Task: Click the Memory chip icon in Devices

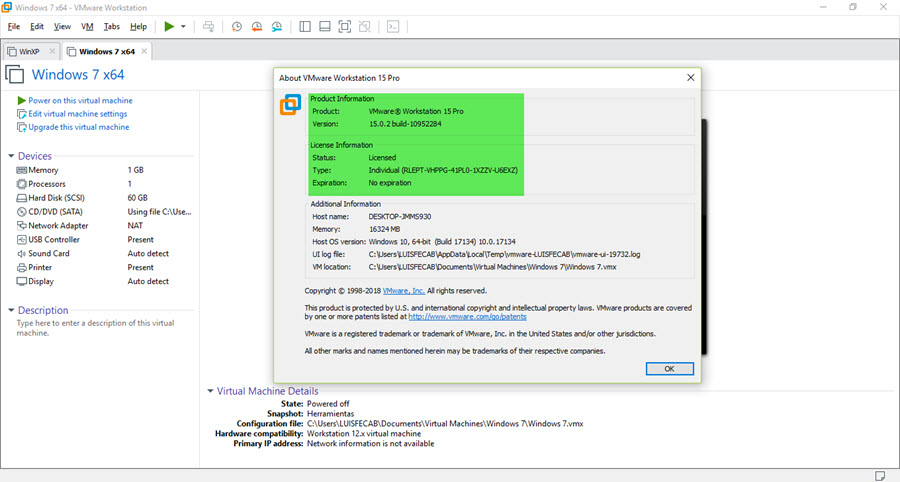Action: [22, 170]
